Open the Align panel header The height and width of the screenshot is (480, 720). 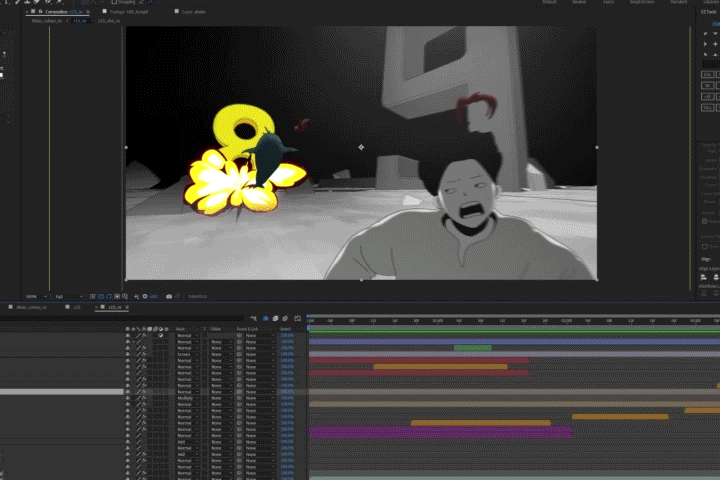706,259
